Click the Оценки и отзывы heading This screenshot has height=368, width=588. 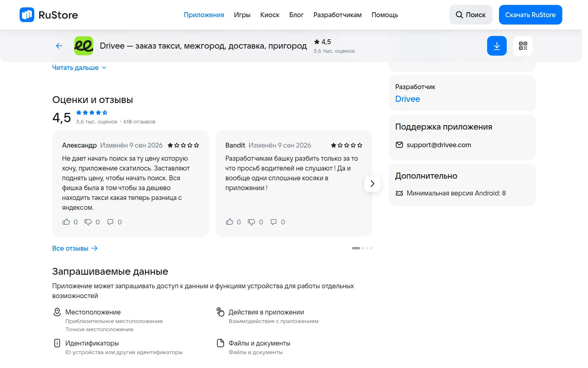click(93, 100)
